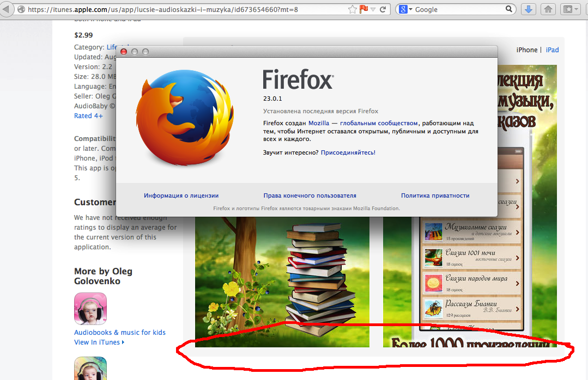The image size is (588, 380).
Task: Open the Rated 4+ link
Action: click(x=88, y=116)
